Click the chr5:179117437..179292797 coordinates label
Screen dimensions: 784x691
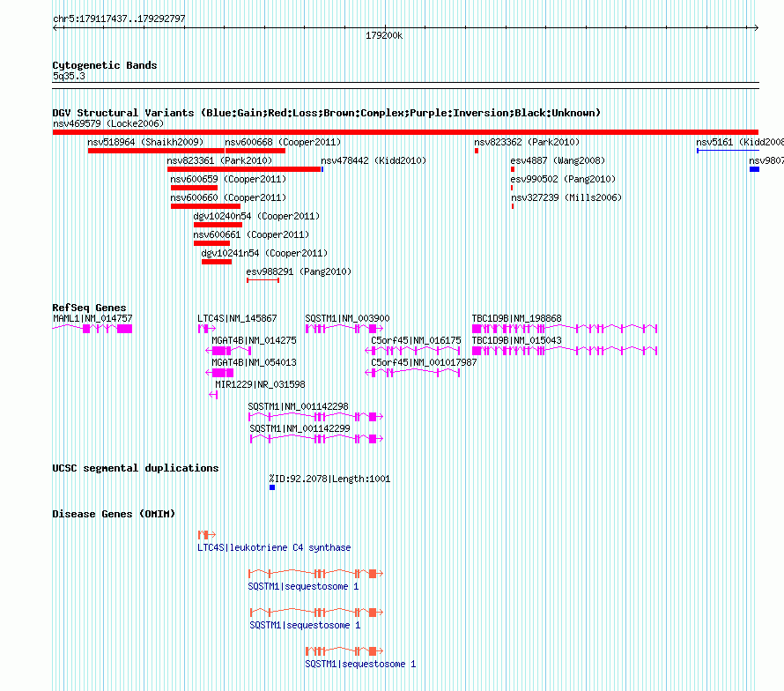119,19
